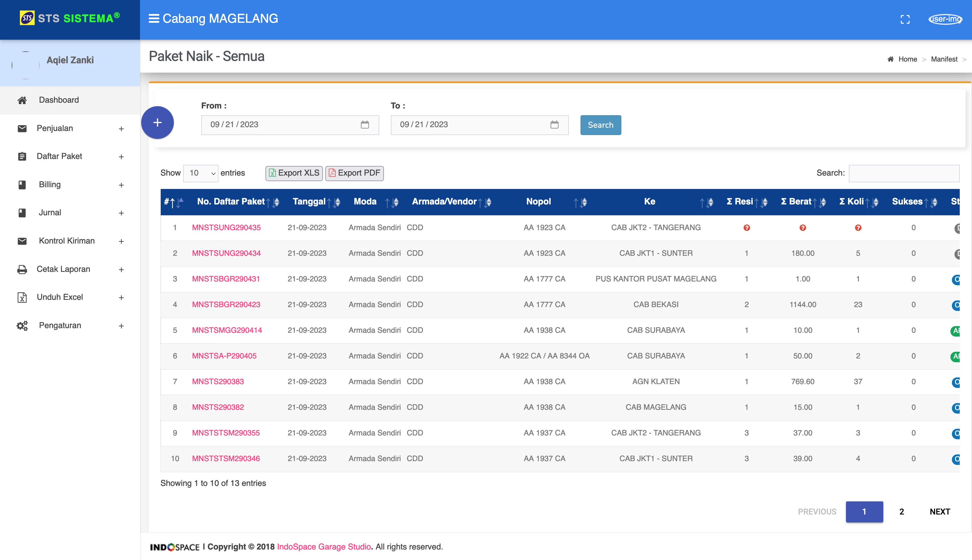This screenshot has height=560, width=972.
Task: Expand the Kontrol Kiriman submenu plus
Action: click(x=121, y=242)
